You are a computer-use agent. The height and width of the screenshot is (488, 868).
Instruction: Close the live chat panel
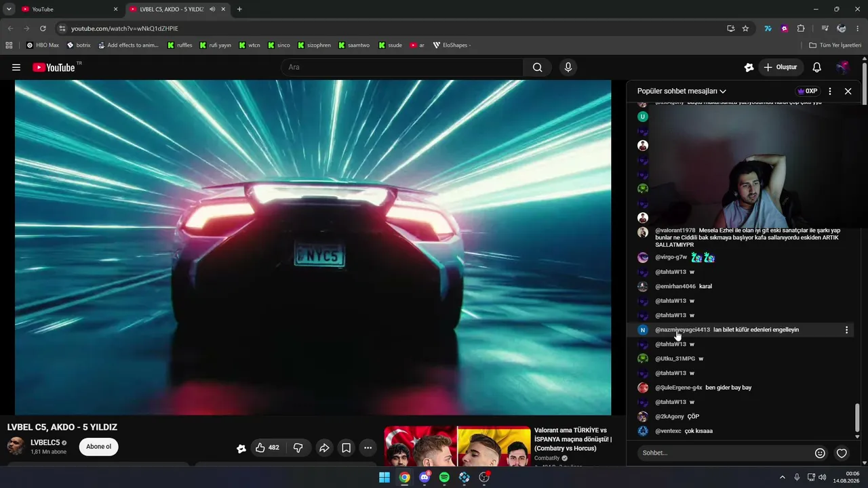tap(848, 91)
